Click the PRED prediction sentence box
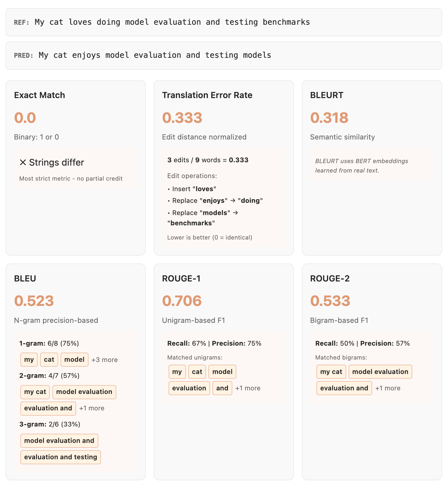Screen dimensions: 448x489 coord(224,56)
